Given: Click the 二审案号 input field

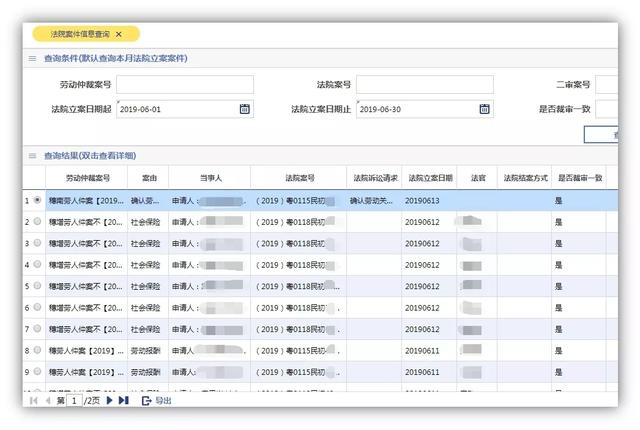Looking at the screenshot, I should [x=607, y=84].
